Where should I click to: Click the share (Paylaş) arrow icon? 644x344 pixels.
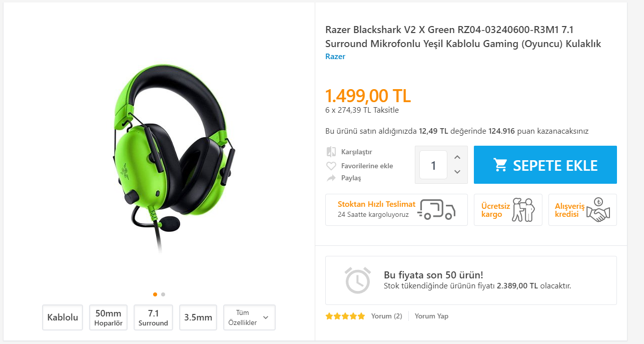(x=331, y=178)
